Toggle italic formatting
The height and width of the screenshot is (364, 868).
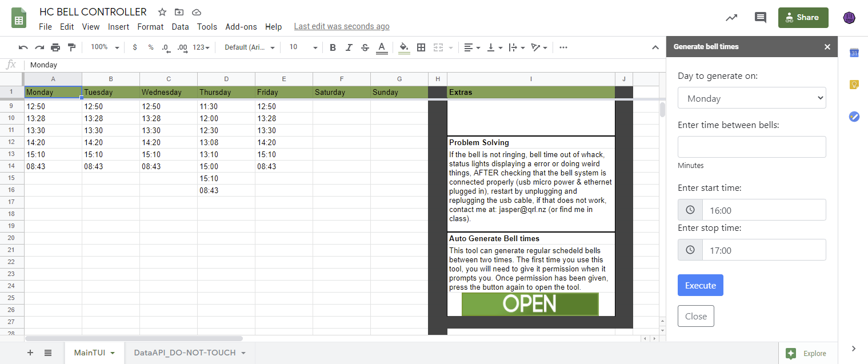349,47
